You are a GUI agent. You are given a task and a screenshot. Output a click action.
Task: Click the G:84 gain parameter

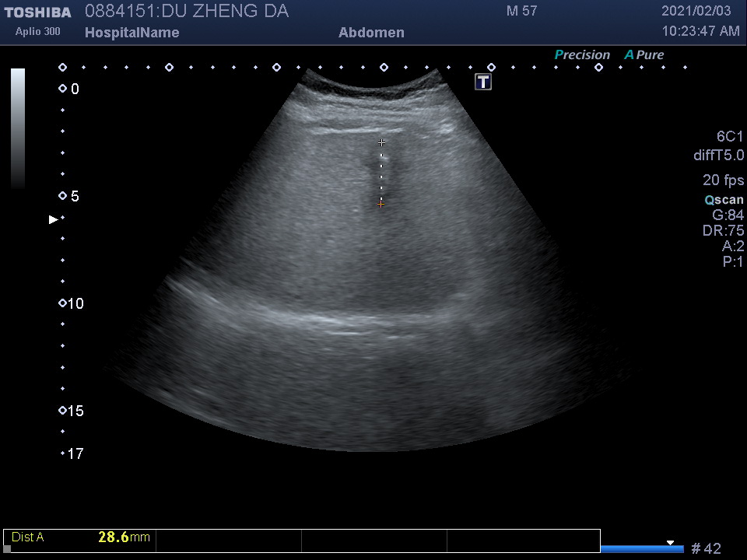click(728, 215)
